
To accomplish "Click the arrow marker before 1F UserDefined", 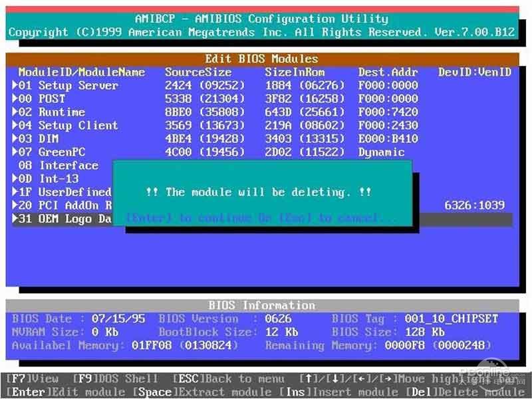I will [x=15, y=192].
